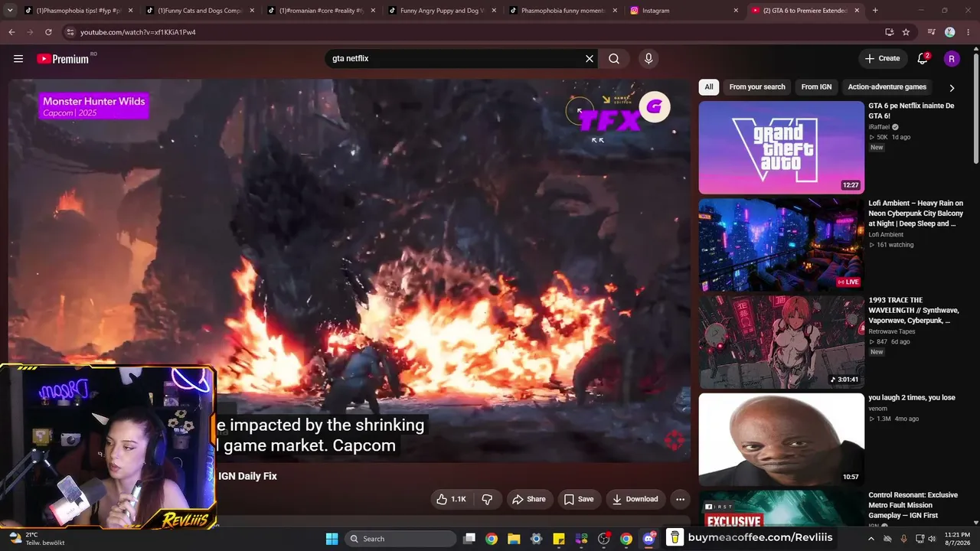The width and height of the screenshot is (980, 551).
Task: Close the Instagram tab
Action: (x=736, y=11)
